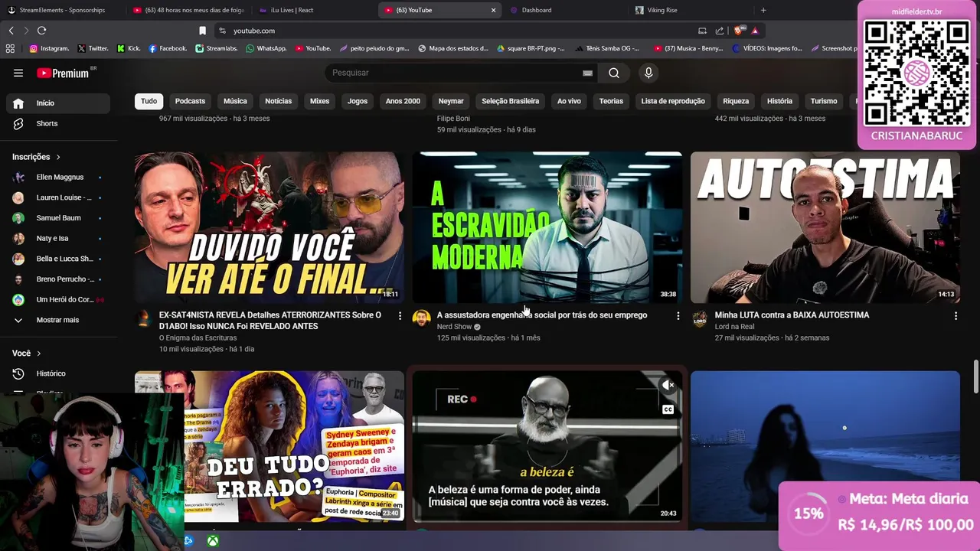Click O Enigma das Escrituras channel avatar
The image size is (980, 551).
point(144,318)
